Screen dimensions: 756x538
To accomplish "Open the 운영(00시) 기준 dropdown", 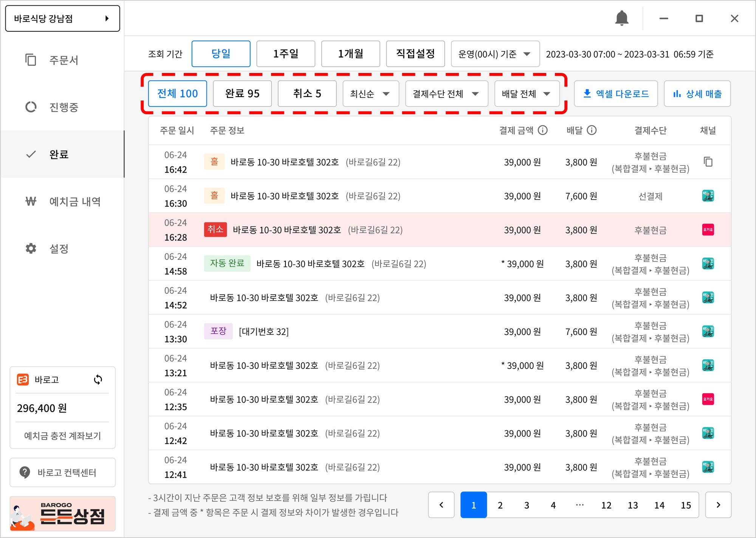I will (495, 54).
